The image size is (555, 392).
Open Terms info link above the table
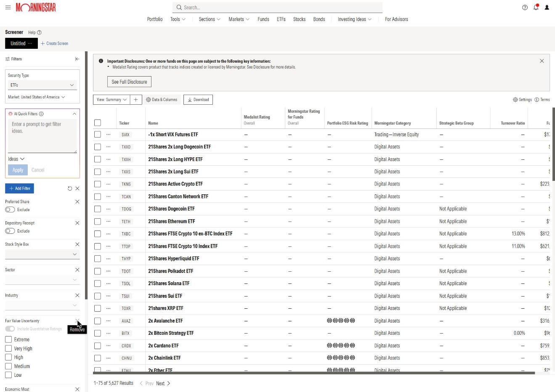tap(542, 100)
